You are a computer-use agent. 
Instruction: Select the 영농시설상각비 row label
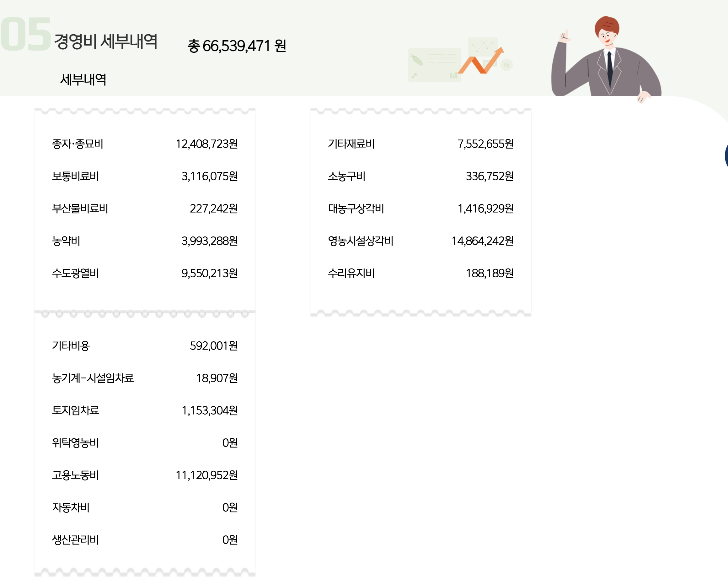360,241
